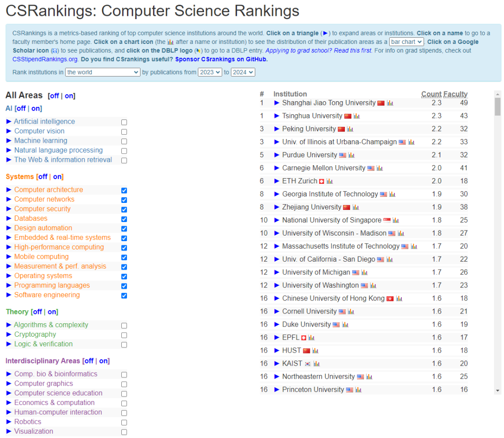Click the scroll-down arrow of rankings list
Viewport: 504px width, 438px height.
[497, 390]
